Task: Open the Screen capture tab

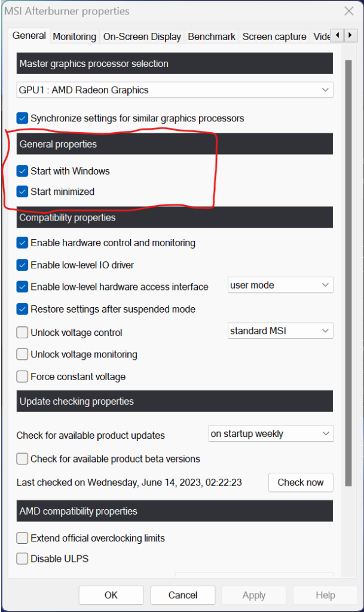Action: [x=274, y=36]
